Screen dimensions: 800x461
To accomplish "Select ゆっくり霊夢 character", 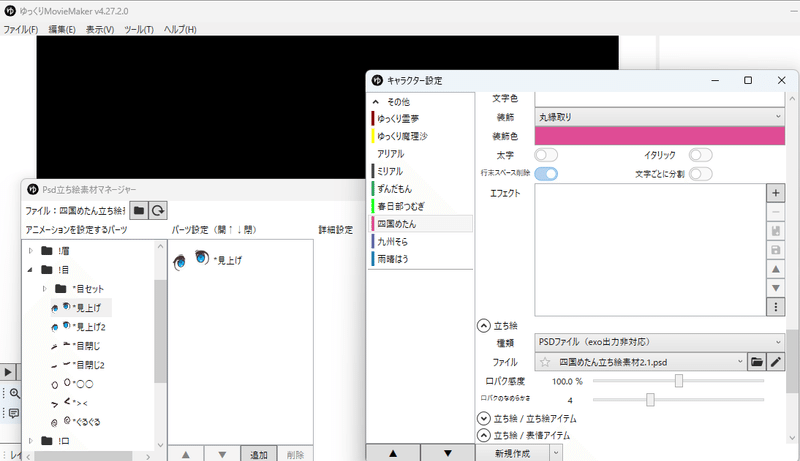I will (420, 118).
